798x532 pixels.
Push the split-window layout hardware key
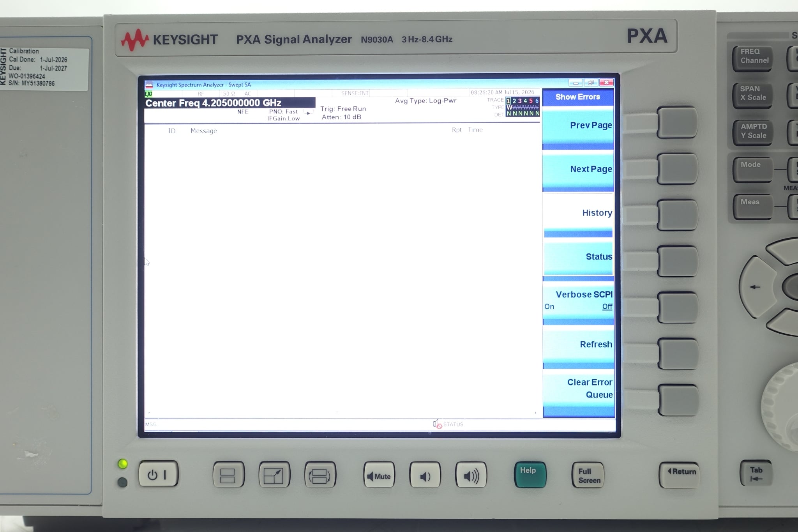pos(228,475)
